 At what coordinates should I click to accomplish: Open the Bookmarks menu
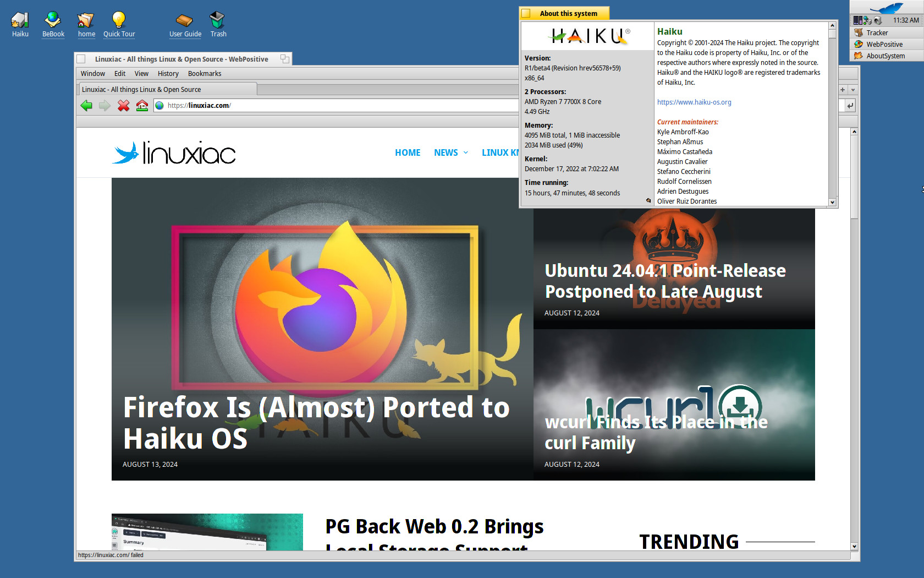[205, 74]
